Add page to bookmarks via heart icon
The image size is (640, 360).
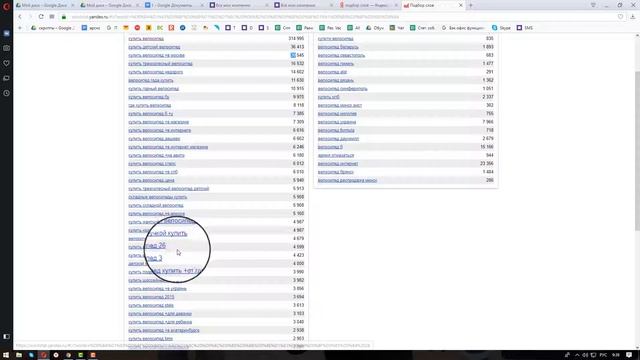[x=620, y=17]
